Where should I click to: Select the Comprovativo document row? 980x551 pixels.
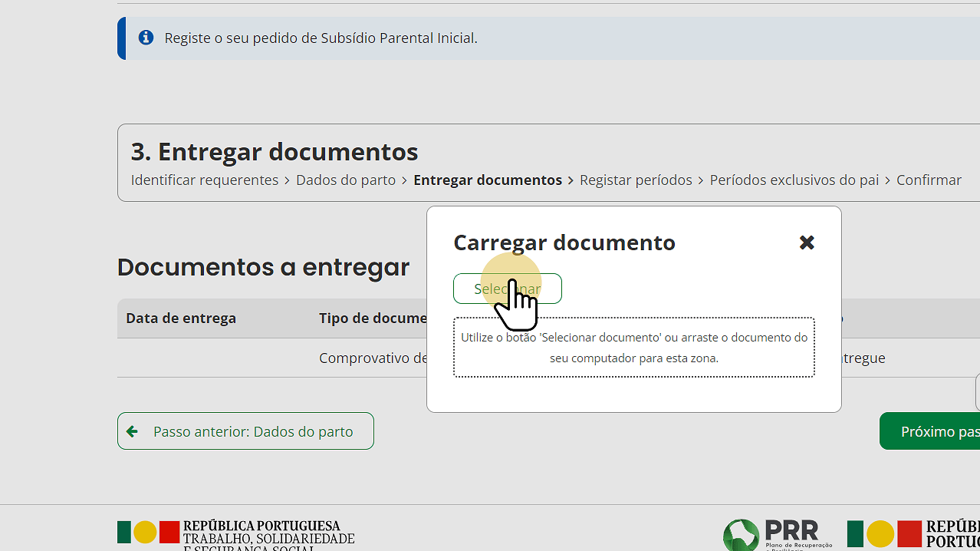(373, 358)
